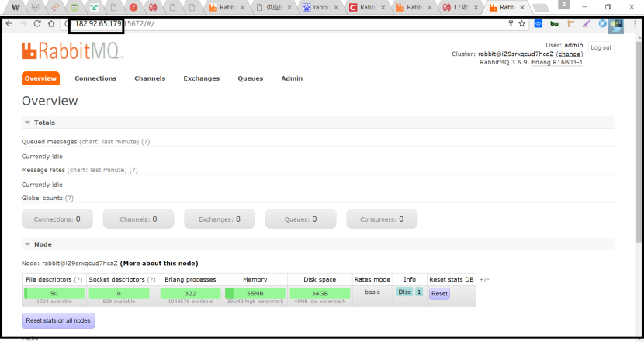Click the File descriptors bar showing 50
This screenshot has height=342, width=644.
pos(54,293)
